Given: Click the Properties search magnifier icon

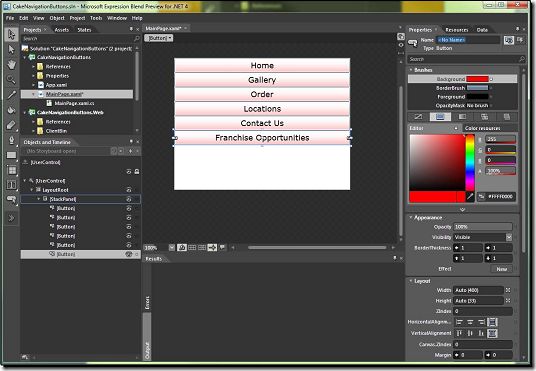Looking at the screenshot, I should [x=522, y=59].
